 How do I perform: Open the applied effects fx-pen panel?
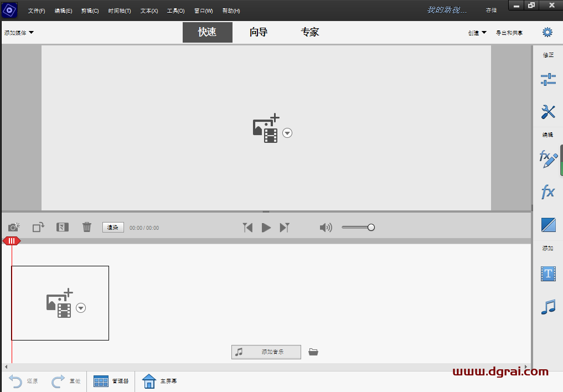(547, 159)
